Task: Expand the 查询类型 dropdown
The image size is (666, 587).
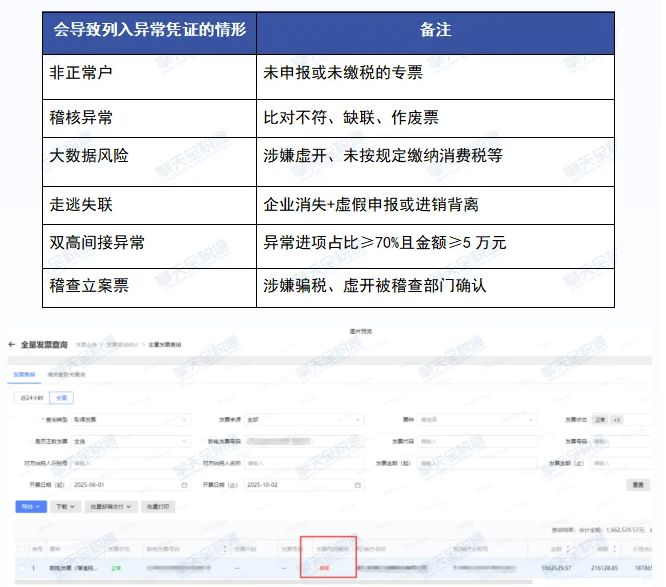Action: point(132,420)
